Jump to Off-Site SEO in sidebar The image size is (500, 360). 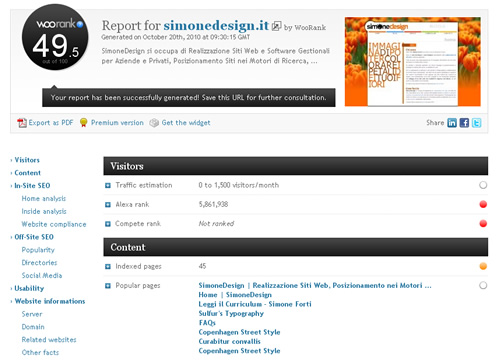(34, 237)
